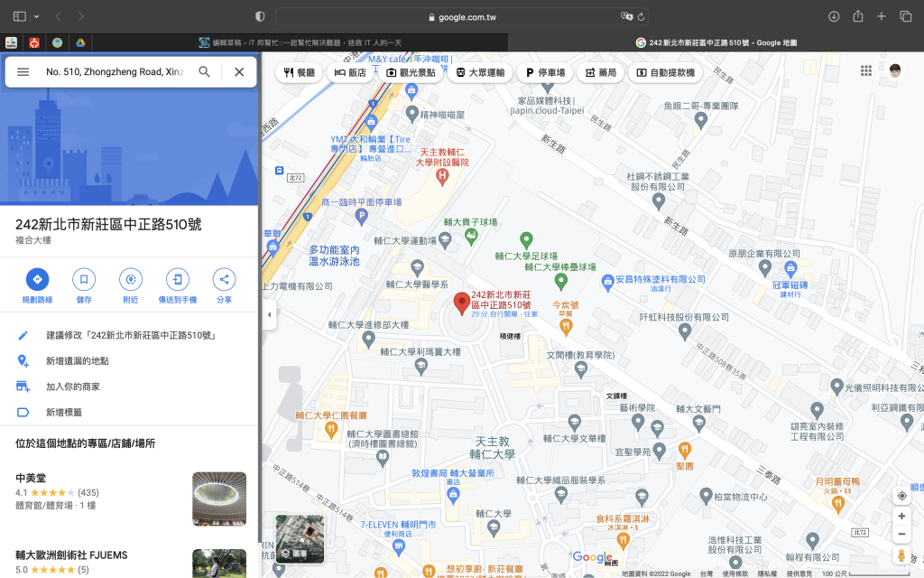Click the 輔仁大學圖書館 marker
Screen dimensions: 924x578
(383, 458)
